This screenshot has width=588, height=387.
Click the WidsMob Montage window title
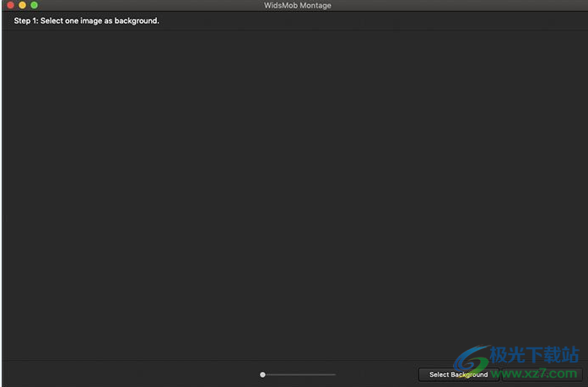click(298, 5)
